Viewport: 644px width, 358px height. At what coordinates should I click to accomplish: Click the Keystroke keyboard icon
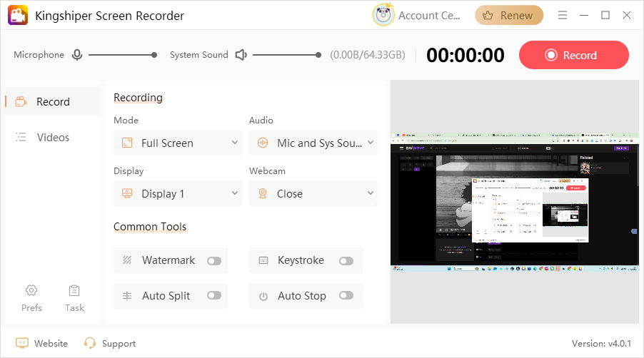(263, 260)
